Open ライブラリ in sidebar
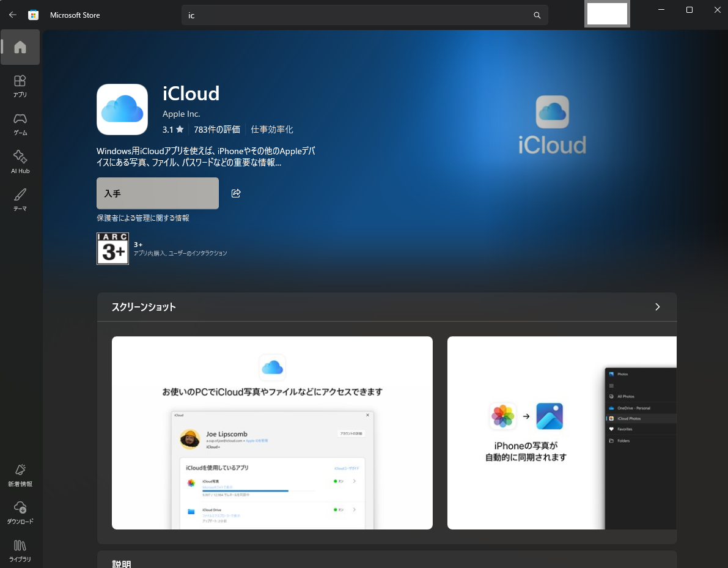This screenshot has width=728, height=568. [20, 551]
